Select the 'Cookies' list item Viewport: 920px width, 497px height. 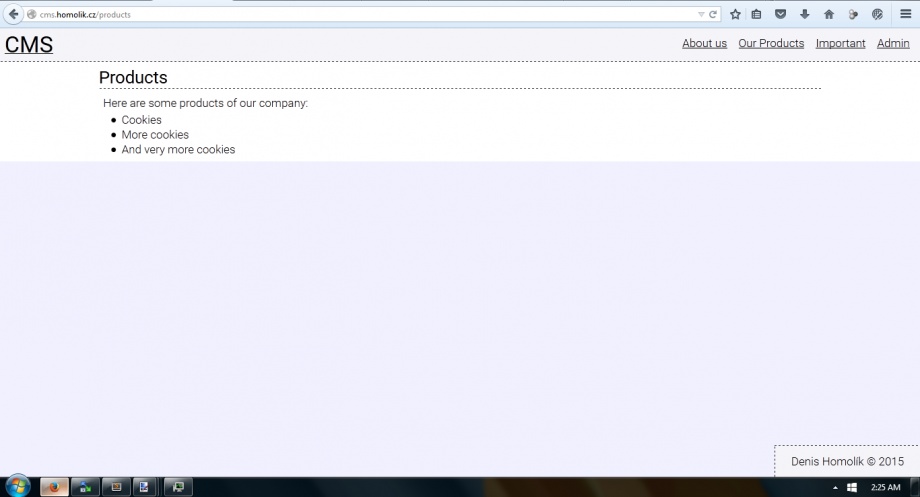[141, 120]
